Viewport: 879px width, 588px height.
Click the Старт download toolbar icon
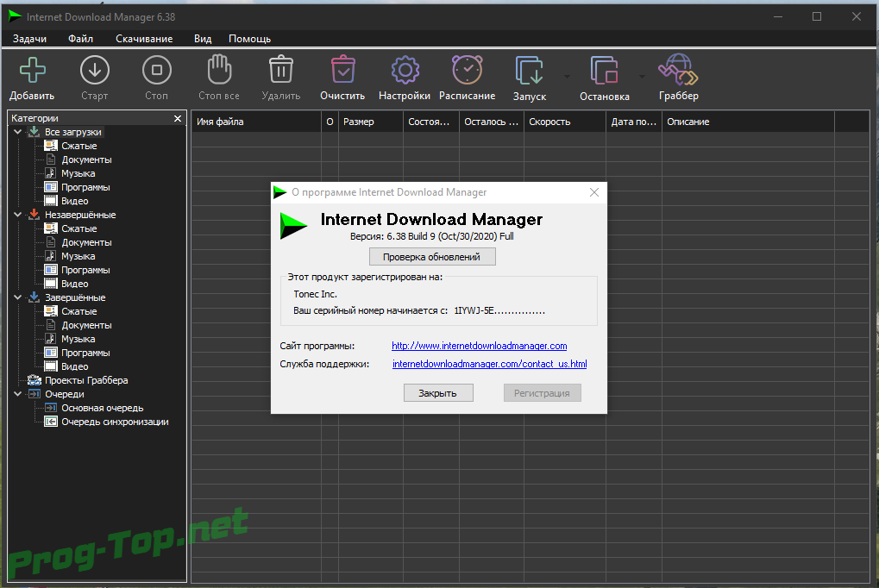[94, 70]
